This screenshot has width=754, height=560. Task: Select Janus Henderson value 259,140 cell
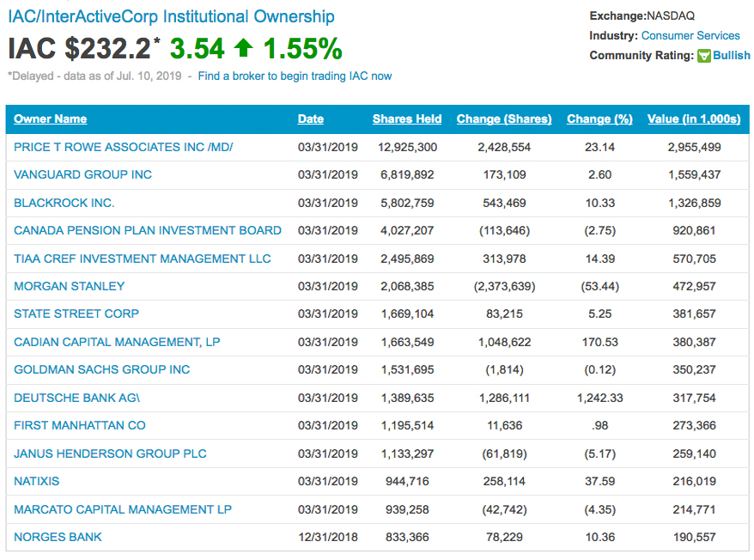click(695, 453)
